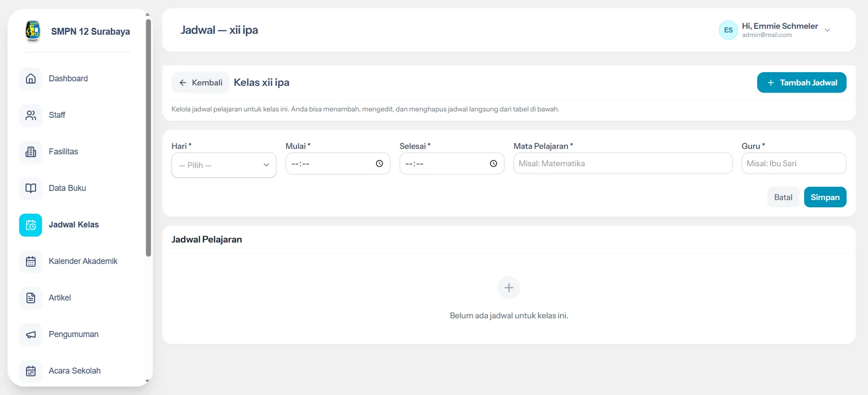
Task: Click the Kalender Akademik calendar icon
Action: coord(31,261)
